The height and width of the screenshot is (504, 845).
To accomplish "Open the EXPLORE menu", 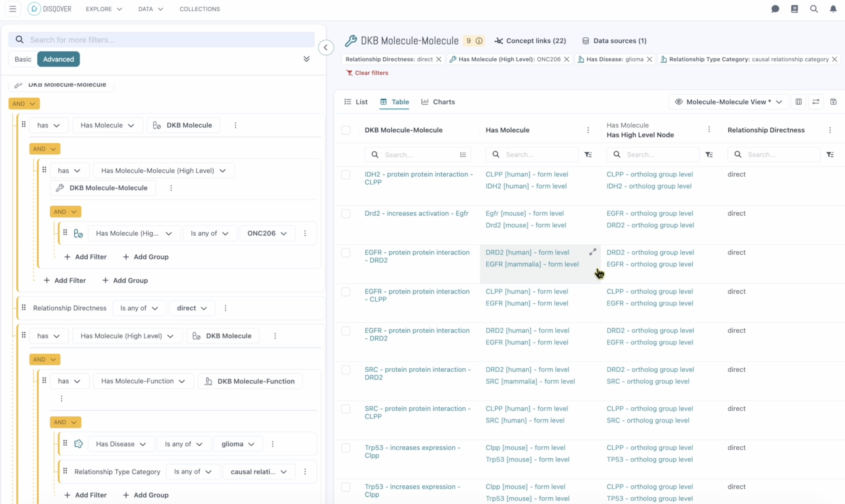I will click(x=104, y=9).
